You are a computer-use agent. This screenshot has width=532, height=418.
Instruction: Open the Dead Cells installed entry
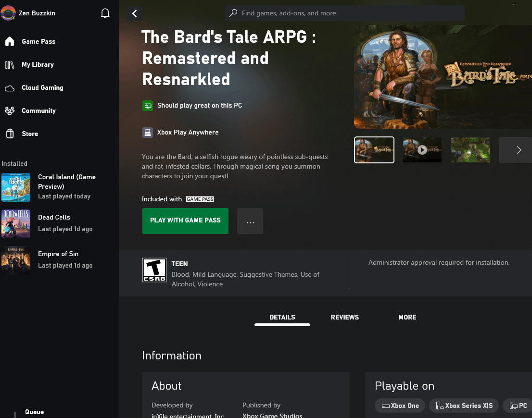59,223
